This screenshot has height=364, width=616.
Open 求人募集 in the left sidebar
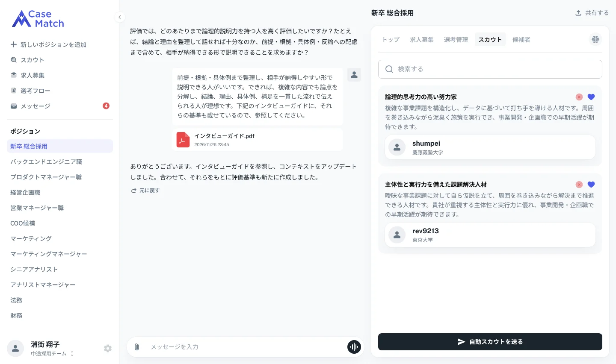pyautogui.click(x=60, y=75)
